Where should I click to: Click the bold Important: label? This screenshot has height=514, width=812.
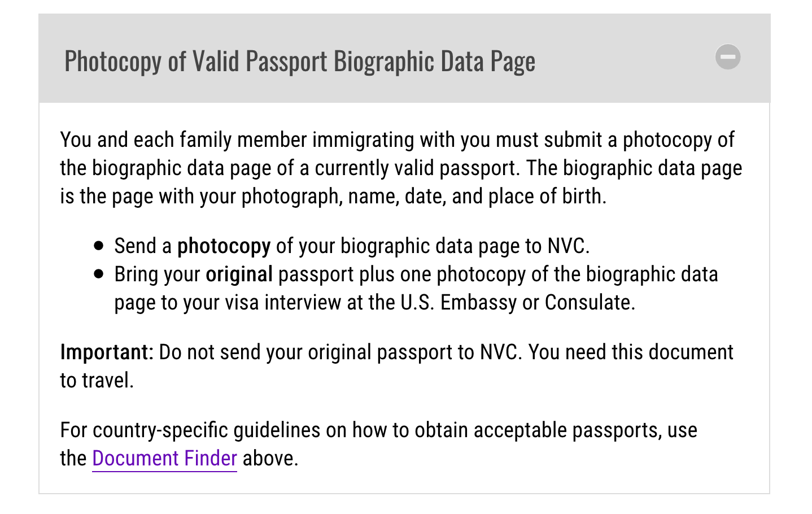(x=107, y=352)
